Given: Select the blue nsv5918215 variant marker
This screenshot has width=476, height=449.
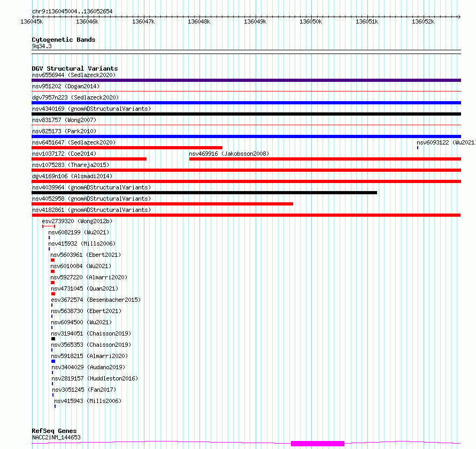Looking at the screenshot, I should point(53,361).
